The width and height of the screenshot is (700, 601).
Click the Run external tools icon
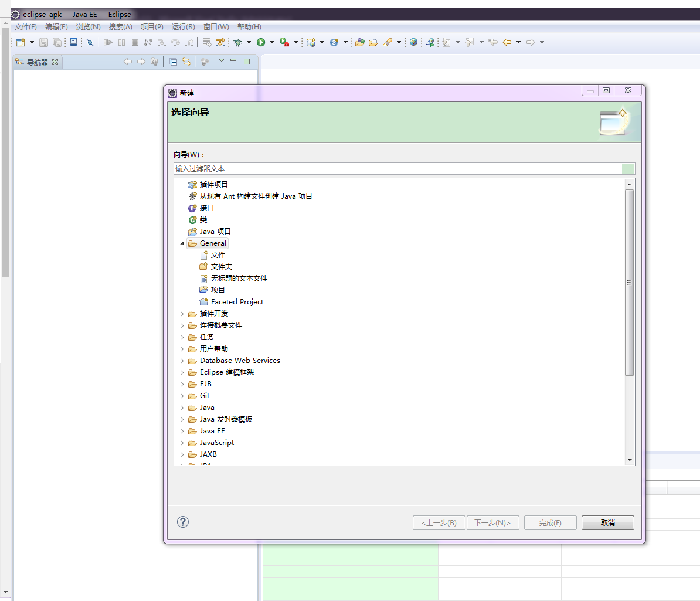(284, 42)
